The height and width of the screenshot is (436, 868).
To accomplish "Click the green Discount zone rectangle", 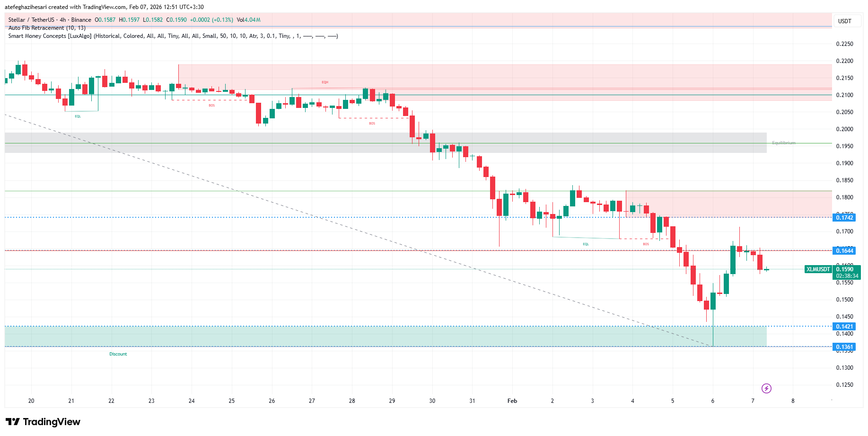I will (x=378, y=336).
